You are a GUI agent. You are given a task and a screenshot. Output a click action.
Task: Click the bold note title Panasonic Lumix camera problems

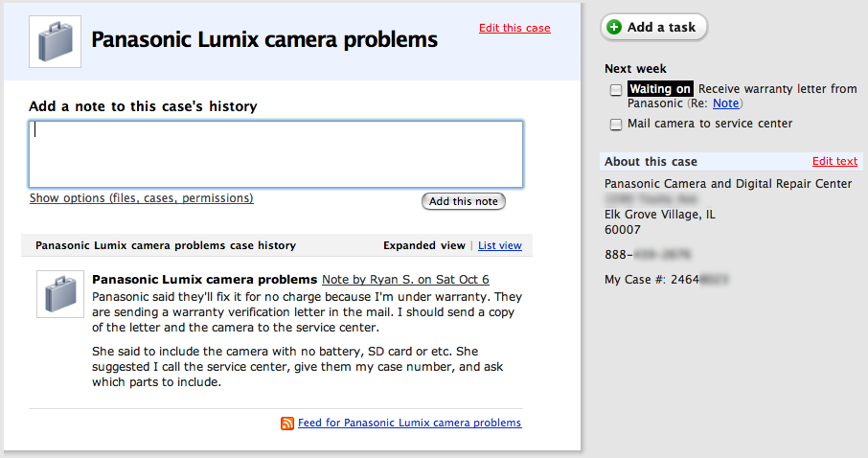click(x=204, y=280)
